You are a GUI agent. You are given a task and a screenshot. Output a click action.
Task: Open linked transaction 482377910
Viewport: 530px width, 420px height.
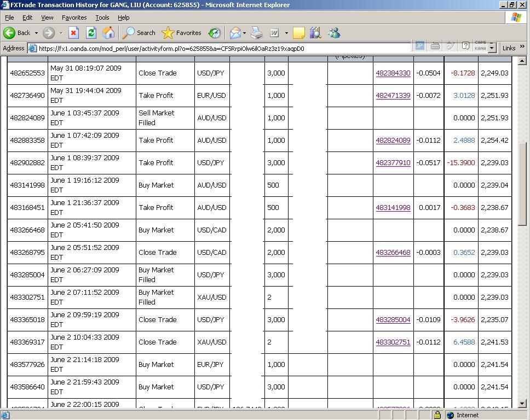(393, 163)
